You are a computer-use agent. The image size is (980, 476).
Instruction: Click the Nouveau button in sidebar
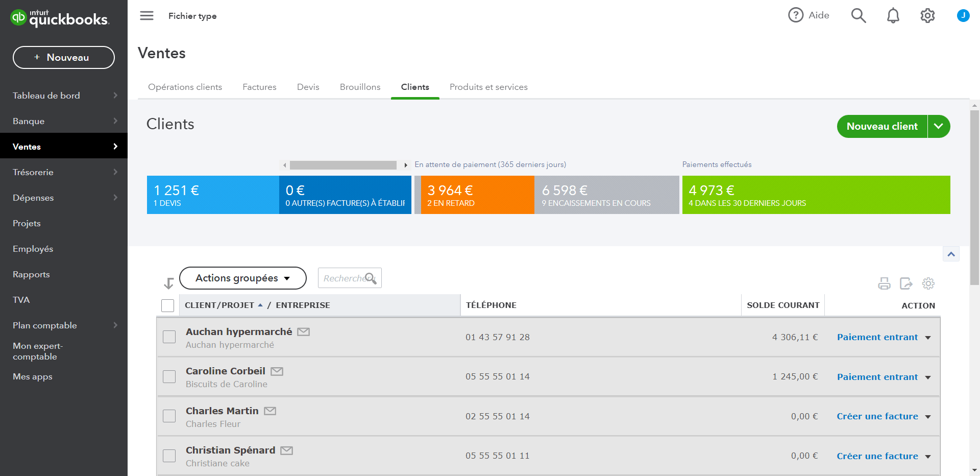click(64, 58)
